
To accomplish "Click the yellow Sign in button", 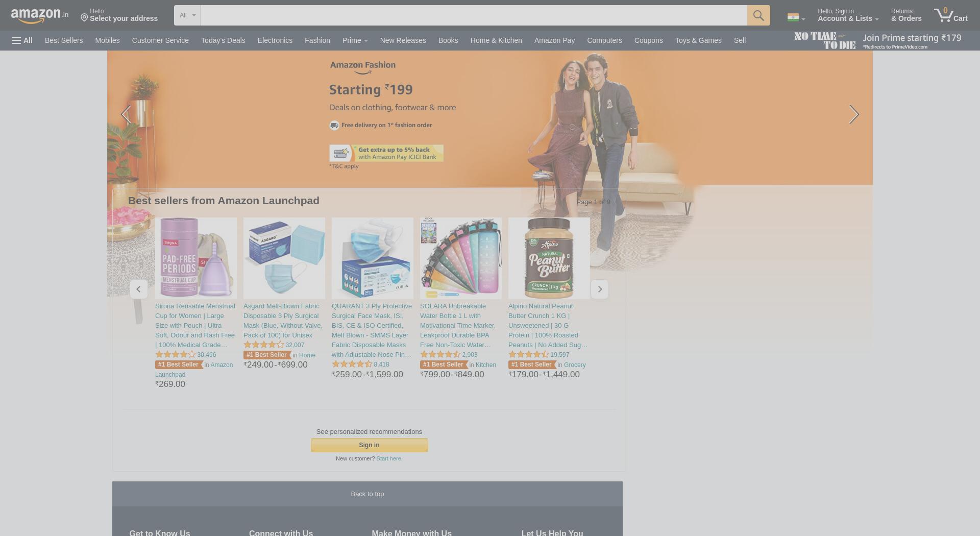I will click(370, 445).
